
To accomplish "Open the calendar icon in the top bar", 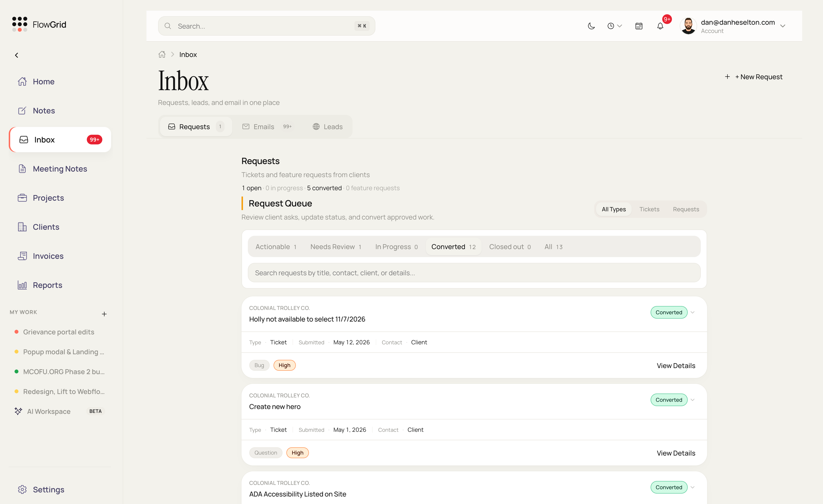I will coord(639,26).
